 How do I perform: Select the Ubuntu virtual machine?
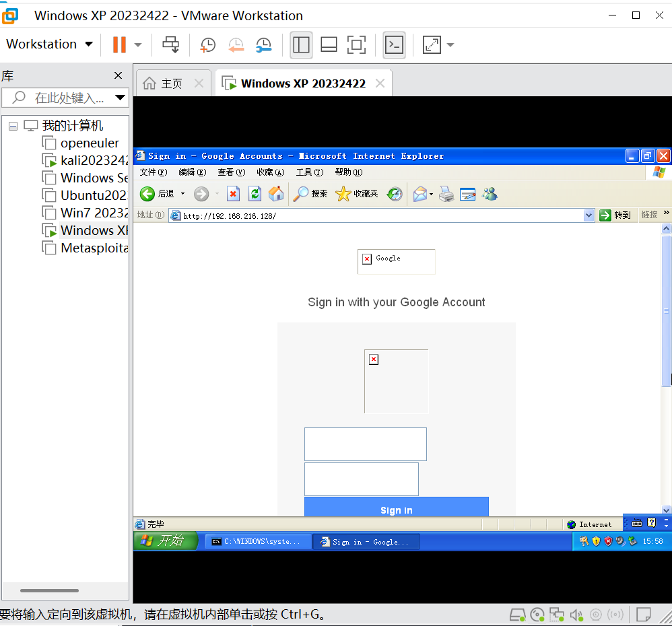[85, 195]
